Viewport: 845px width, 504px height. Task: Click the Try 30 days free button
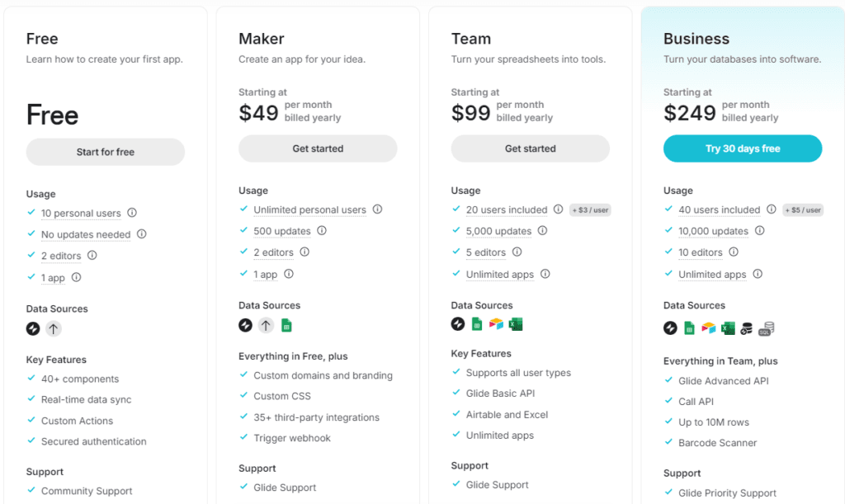(x=743, y=148)
